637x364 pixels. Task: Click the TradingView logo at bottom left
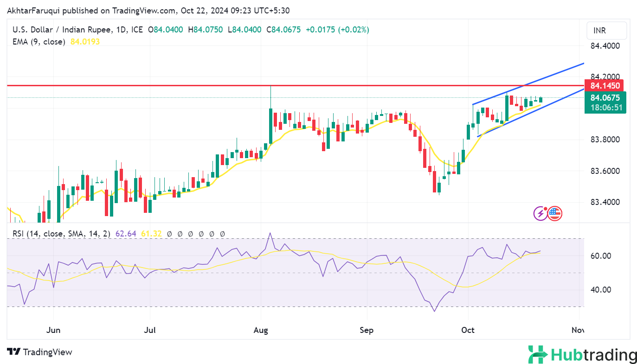point(39,352)
